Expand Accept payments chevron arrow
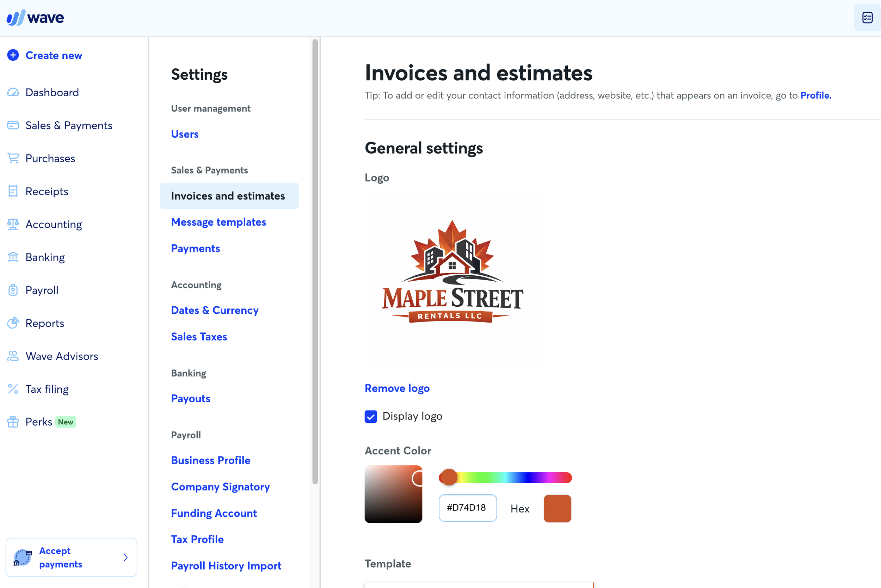The height and width of the screenshot is (588, 881). (x=125, y=558)
